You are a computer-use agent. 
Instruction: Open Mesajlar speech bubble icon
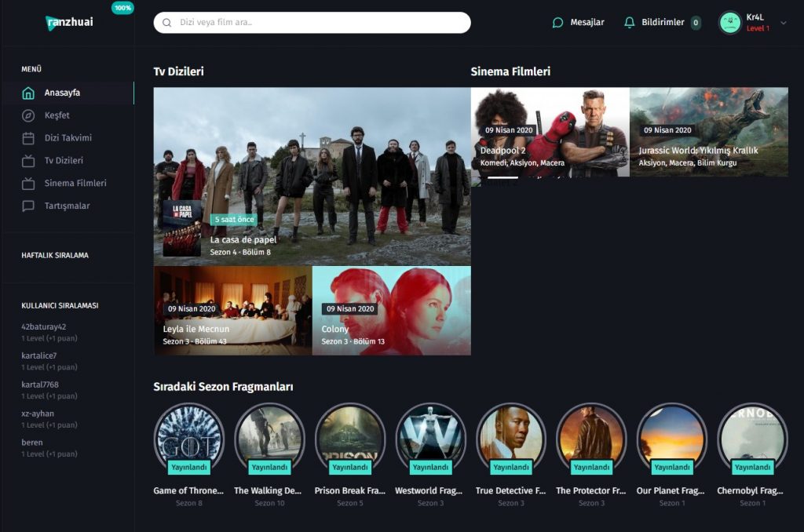(557, 23)
